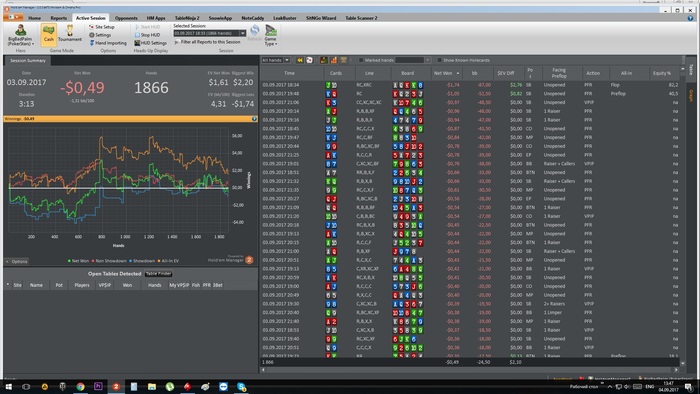
Task: Sort by the Net Won column header
Action: pos(446,73)
